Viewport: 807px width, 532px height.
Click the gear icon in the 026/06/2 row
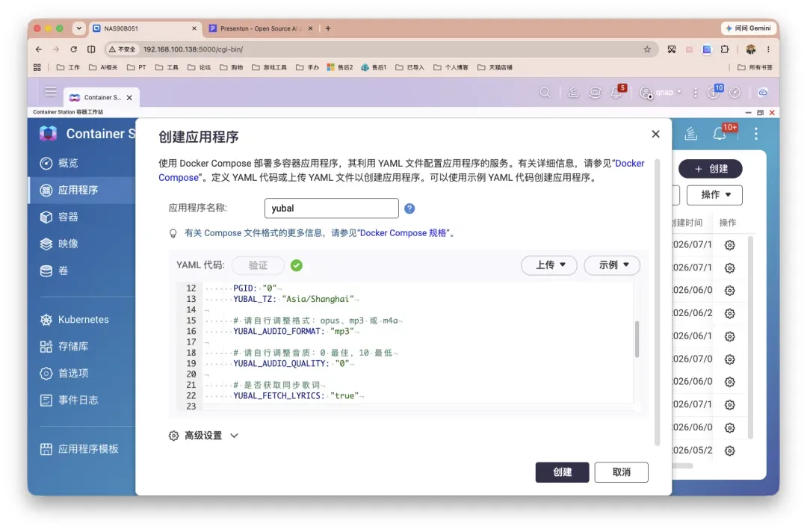point(729,313)
